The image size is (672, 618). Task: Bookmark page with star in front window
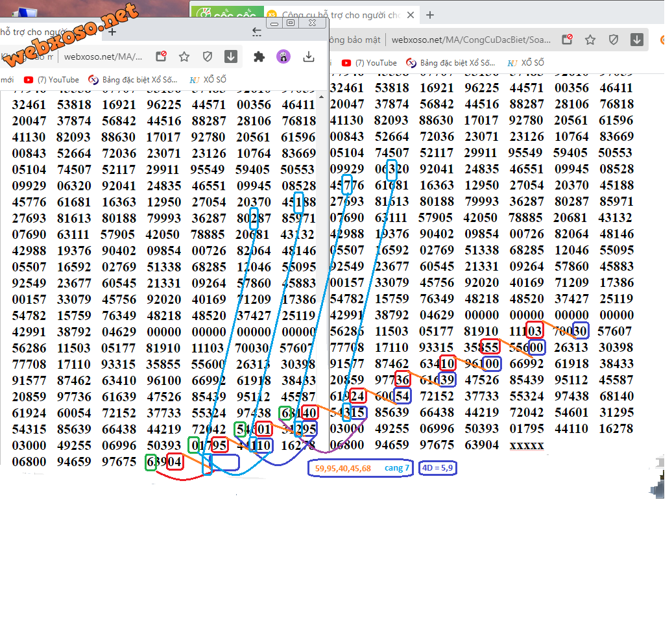(x=184, y=57)
